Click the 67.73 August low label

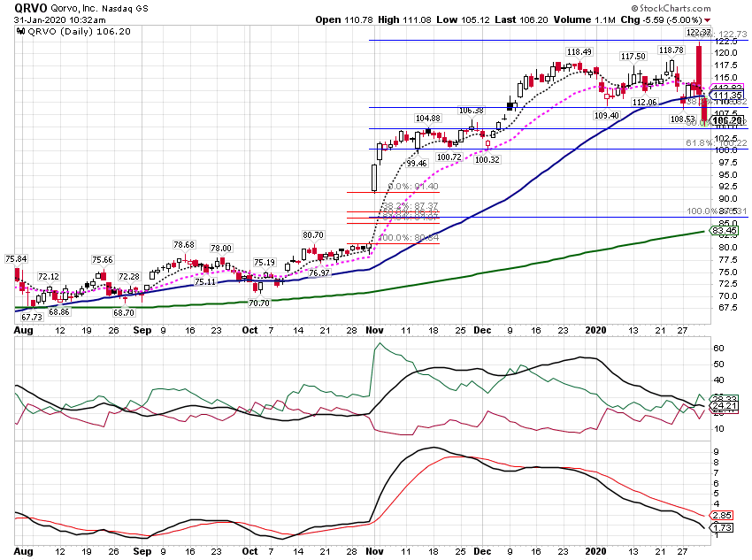point(32,317)
